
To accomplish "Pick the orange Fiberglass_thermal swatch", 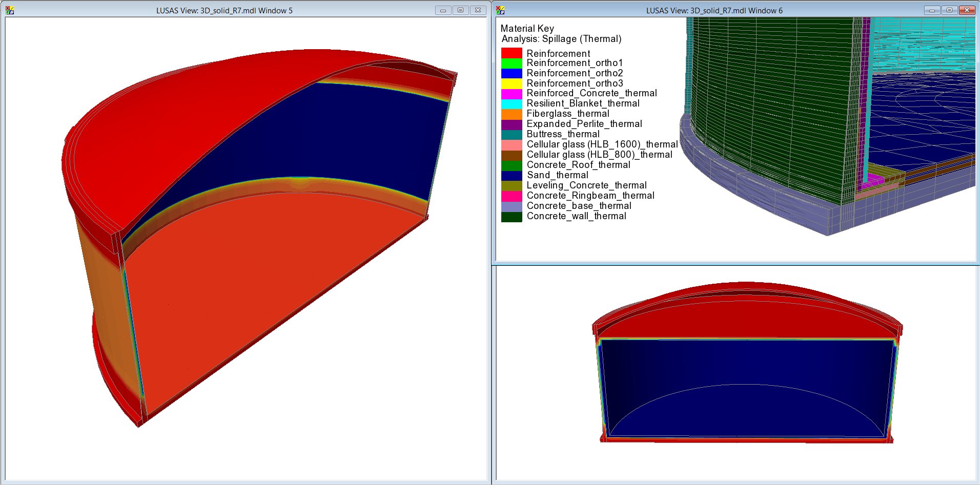I will click(x=512, y=114).
